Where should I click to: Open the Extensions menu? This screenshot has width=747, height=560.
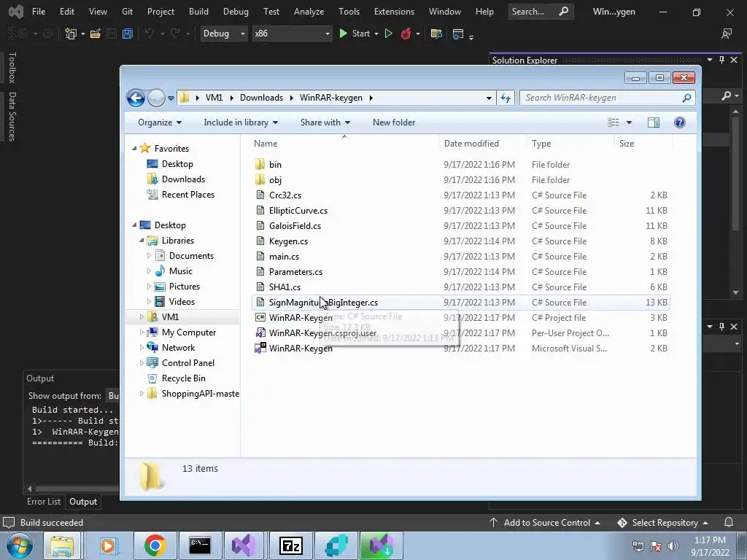click(x=394, y=12)
